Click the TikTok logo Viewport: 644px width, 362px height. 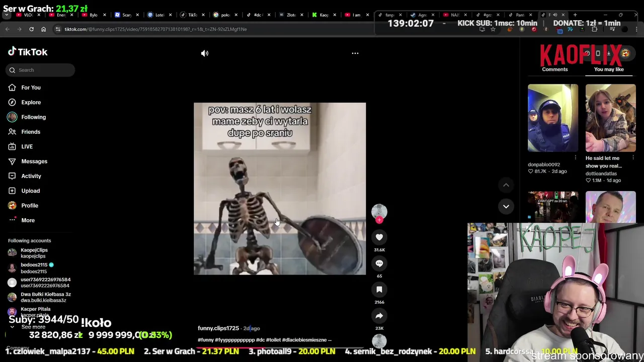(28, 52)
